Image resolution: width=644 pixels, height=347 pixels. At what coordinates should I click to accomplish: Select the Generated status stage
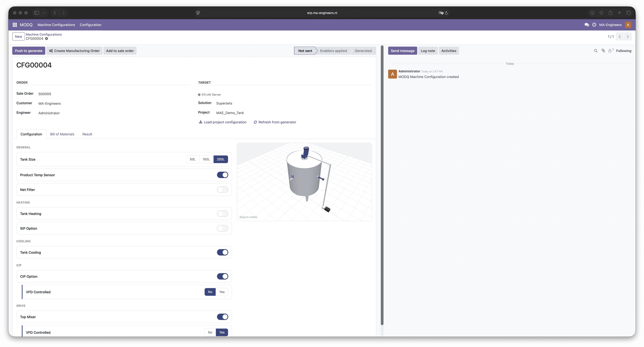pos(363,51)
